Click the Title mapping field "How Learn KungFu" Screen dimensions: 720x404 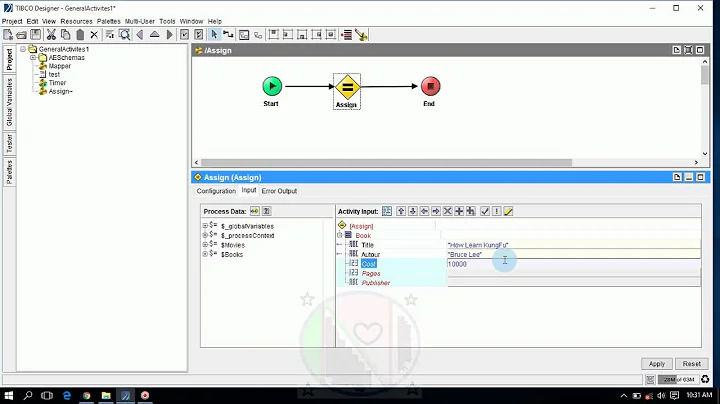574,245
